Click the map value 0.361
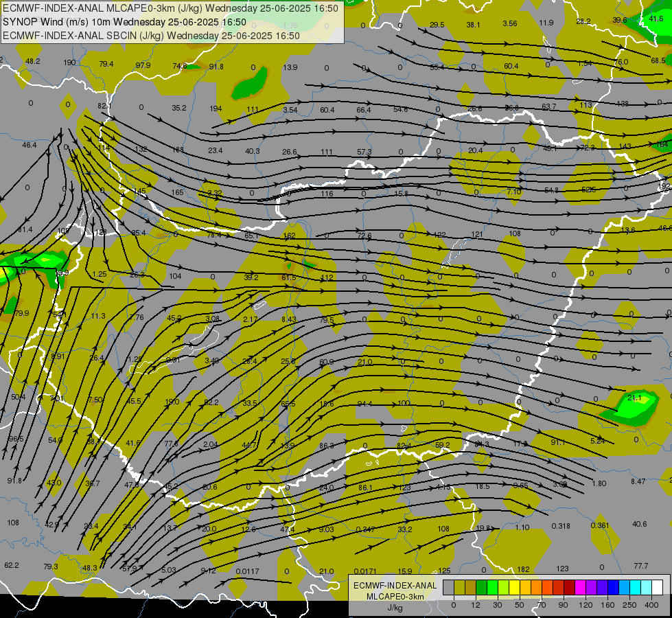Image resolution: width=672 pixels, height=618 pixels. (600, 526)
